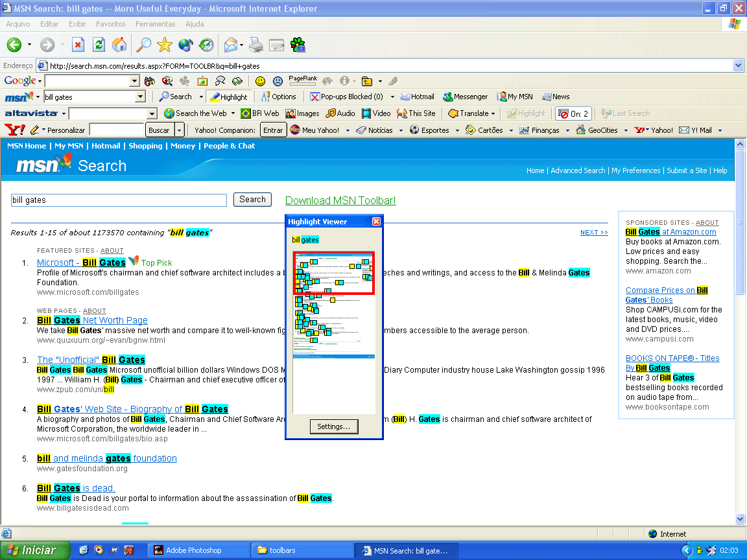Image resolution: width=747 pixels, height=560 pixels.
Task: Click the Yahoo toolbar Entrar button
Action: tap(273, 130)
